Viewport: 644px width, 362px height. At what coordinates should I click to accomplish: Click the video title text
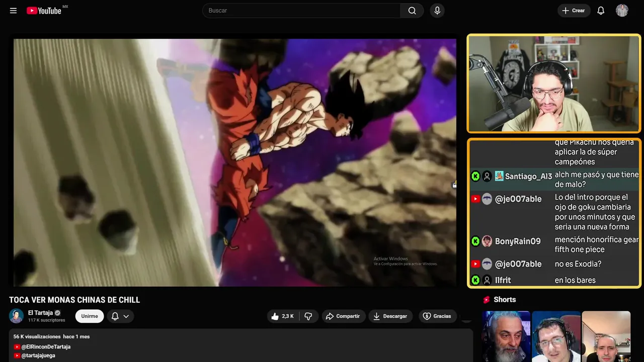(x=74, y=300)
